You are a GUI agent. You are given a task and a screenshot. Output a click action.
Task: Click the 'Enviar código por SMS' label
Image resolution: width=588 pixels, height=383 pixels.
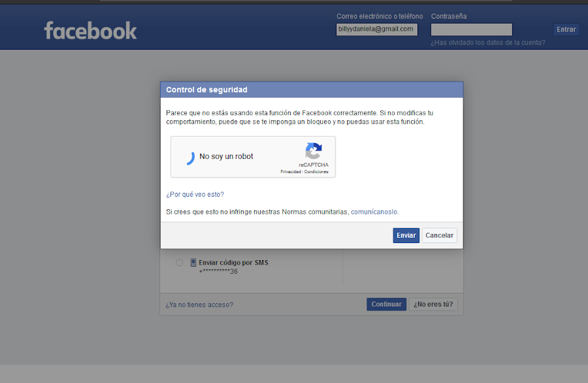pyautogui.click(x=233, y=263)
